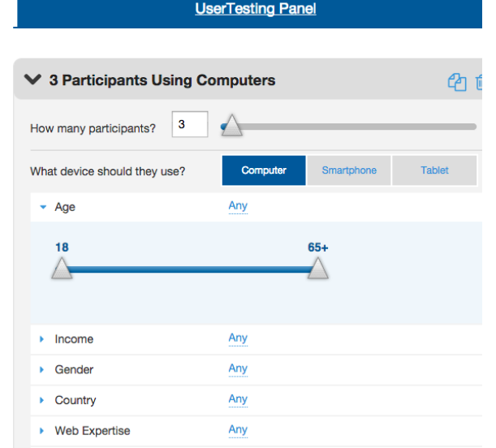Click the trash icon to delete group
Viewport: 496px width, 448px height.
pyautogui.click(x=480, y=81)
